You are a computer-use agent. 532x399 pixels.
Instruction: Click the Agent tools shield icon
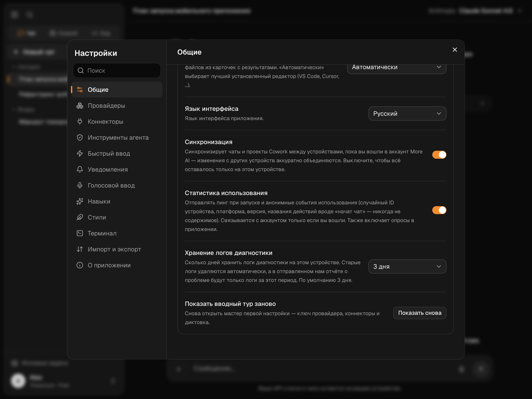coord(80,138)
